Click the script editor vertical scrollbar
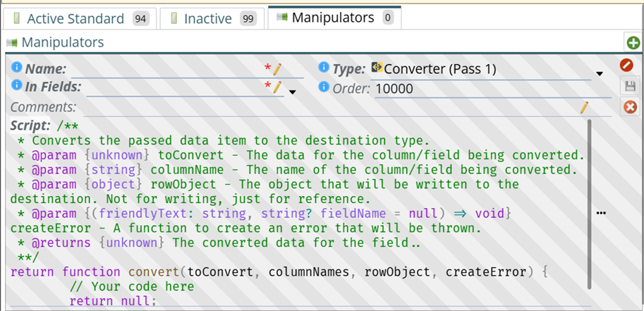Image resolution: width=644 pixels, height=311 pixels. [590, 205]
